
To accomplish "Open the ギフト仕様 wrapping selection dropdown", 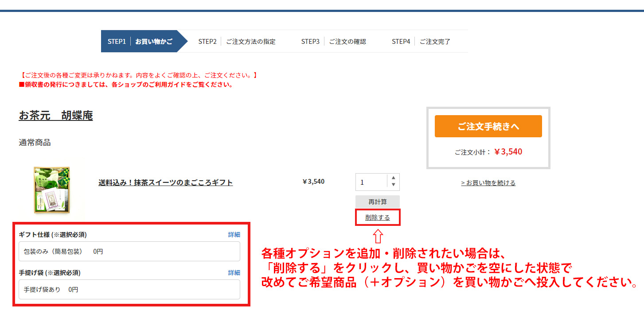I will tap(129, 251).
